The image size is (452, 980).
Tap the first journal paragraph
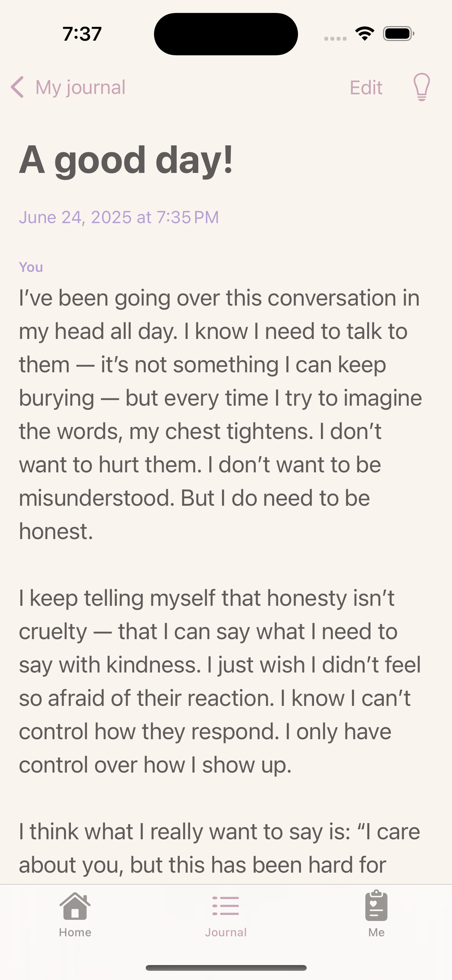click(x=221, y=414)
